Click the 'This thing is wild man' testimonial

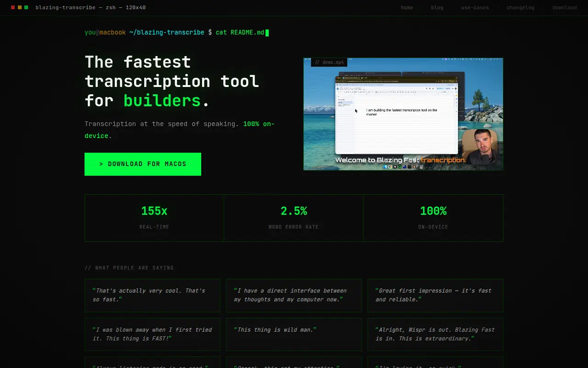294,334
